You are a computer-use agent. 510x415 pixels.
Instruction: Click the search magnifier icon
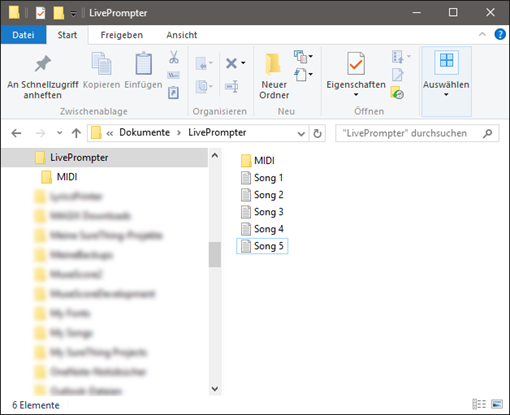coord(488,133)
